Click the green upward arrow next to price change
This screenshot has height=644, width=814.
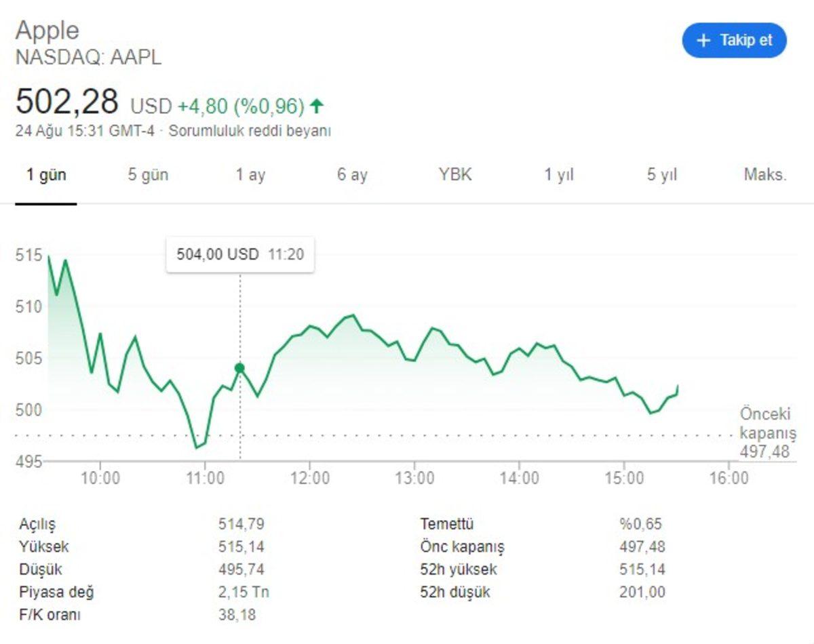coord(315,105)
